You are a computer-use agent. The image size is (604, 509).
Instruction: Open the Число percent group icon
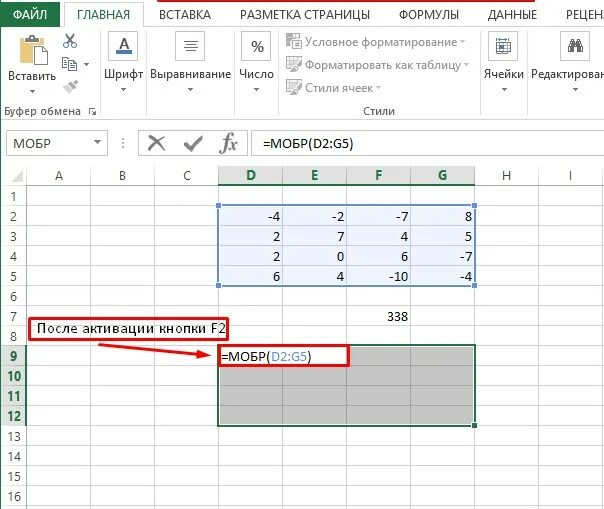256,46
